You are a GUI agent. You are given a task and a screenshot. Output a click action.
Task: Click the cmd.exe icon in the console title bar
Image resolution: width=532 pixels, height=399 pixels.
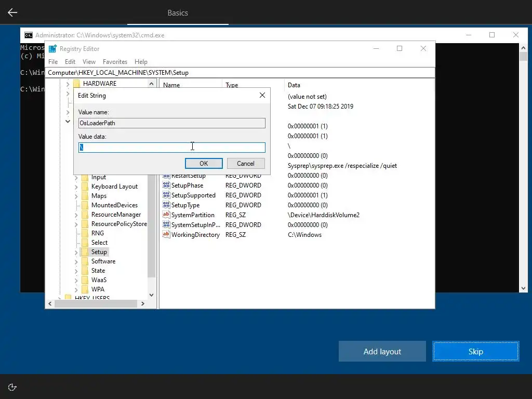(x=29, y=35)
